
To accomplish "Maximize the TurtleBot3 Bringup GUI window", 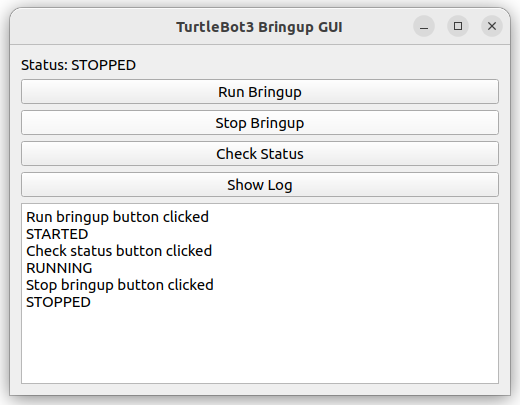I will point(458,26).
